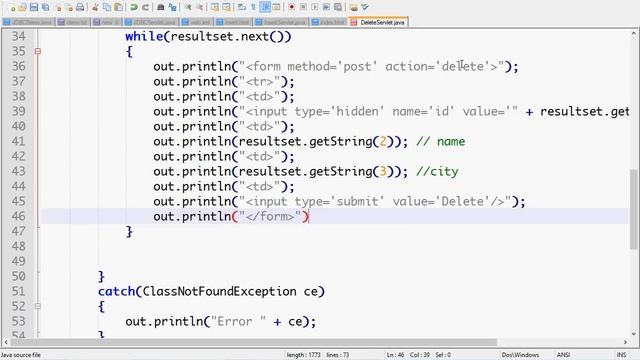The width and height of the screenshot is (640, 360).
Task: Click line number 46 in margin
Action: point(19,216)
